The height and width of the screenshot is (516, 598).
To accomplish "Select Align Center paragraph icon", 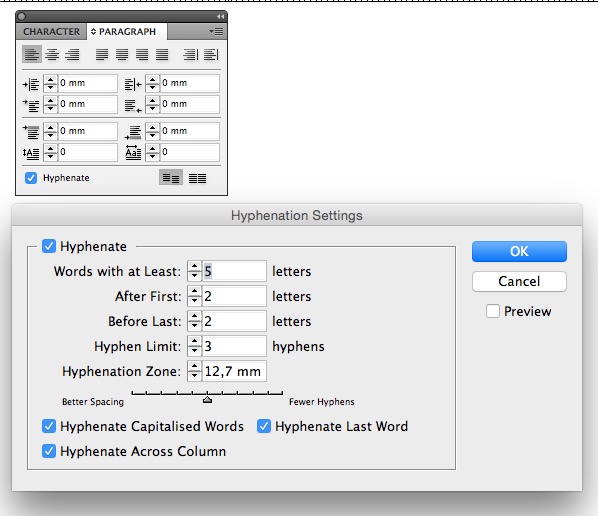I will coord(52,54).
